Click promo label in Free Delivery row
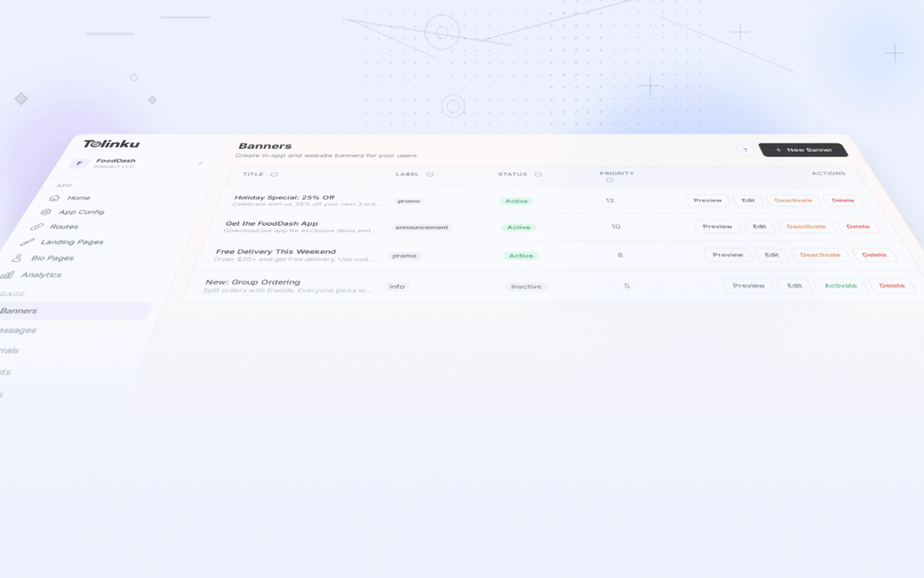The height and width of the screenshot is (578, 924). (404, 256)
